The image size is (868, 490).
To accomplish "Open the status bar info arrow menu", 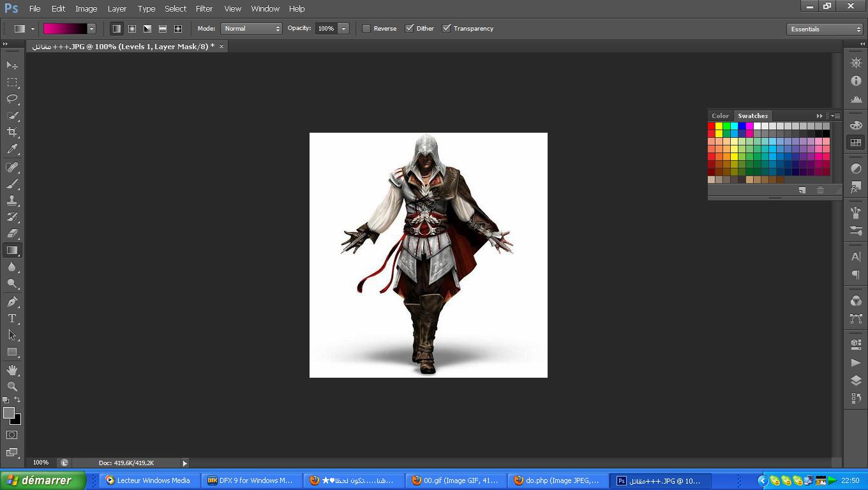I will point(185,463).
